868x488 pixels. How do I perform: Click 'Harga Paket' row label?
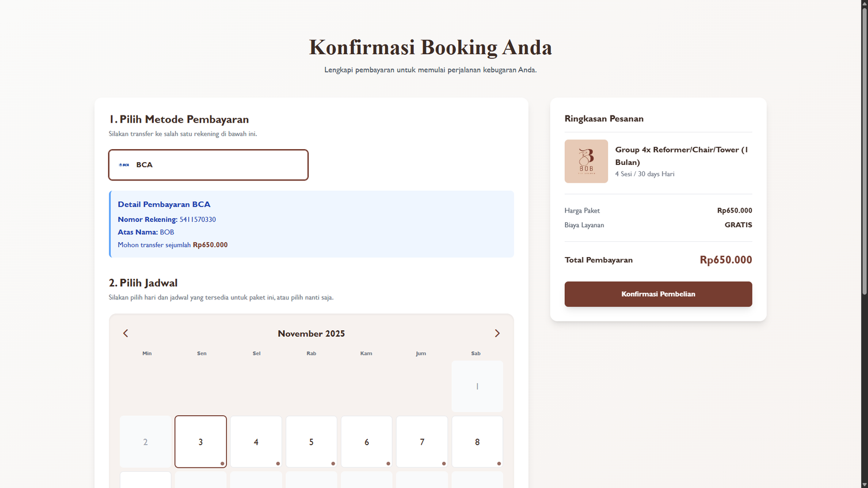click(582, 210)
